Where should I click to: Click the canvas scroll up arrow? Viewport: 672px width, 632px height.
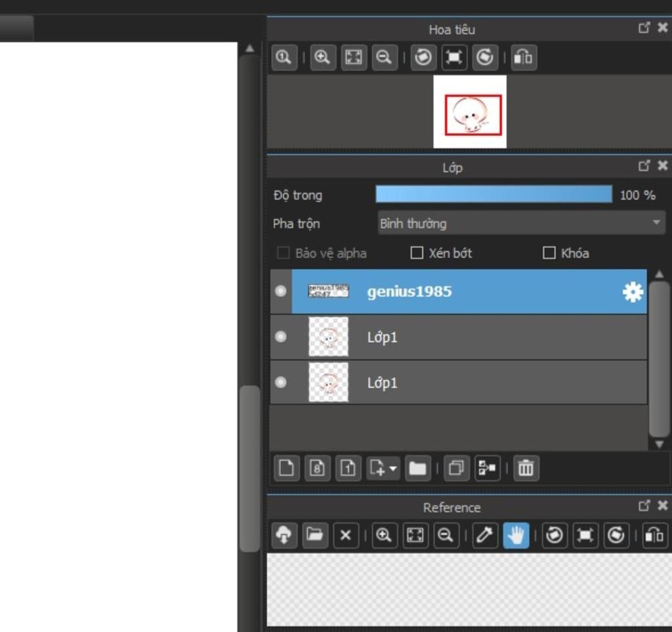click(250, 48)
